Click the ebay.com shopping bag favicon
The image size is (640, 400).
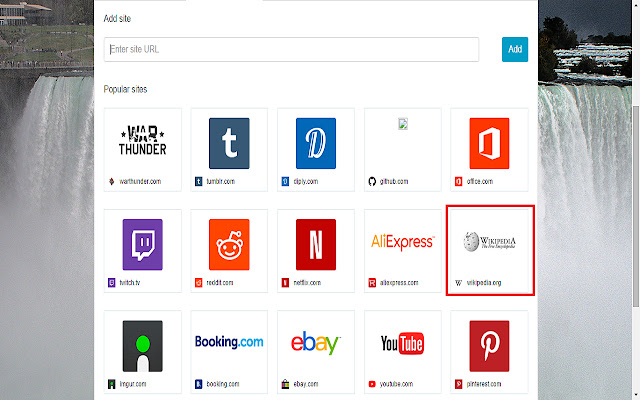click(x=285, y=384)
